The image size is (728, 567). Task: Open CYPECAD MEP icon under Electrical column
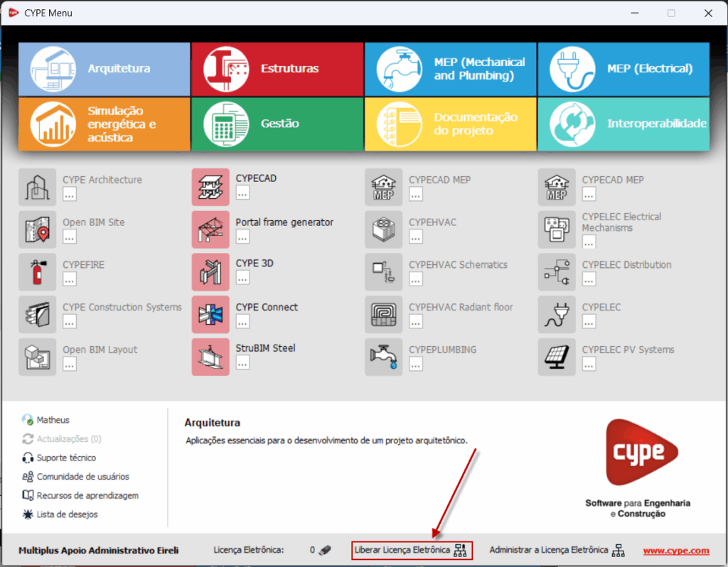(x=557, y=188)
